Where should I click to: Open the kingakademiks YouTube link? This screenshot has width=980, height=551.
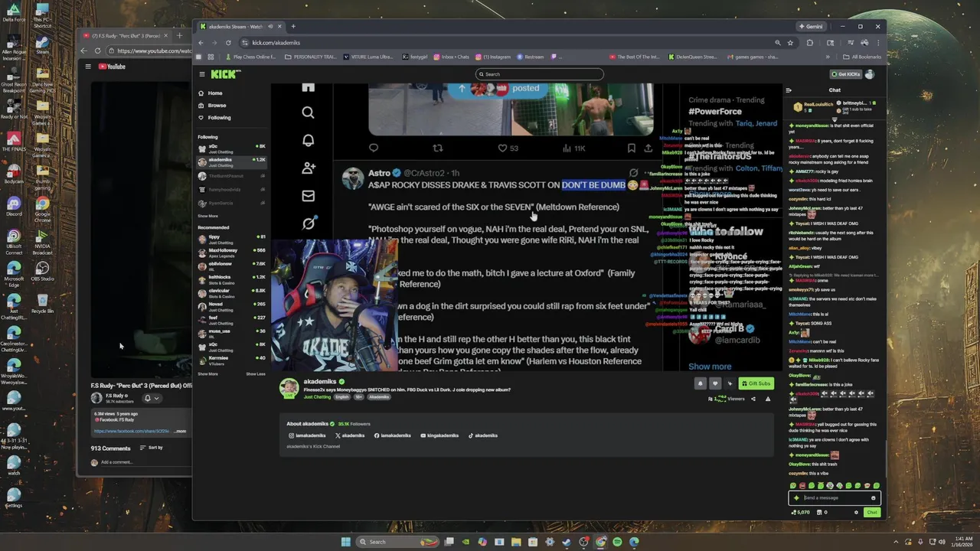[439, 435]
